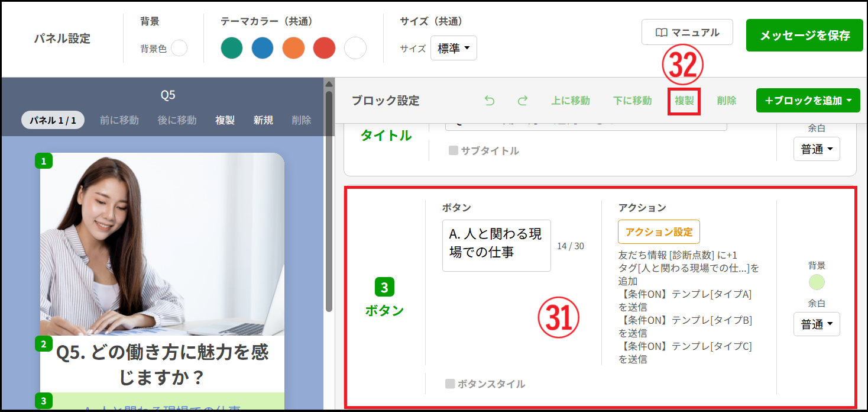Click the 【条件ON】テンプレ[タイプA] action text
868x412 pixels.
click(x=685, y=300)
